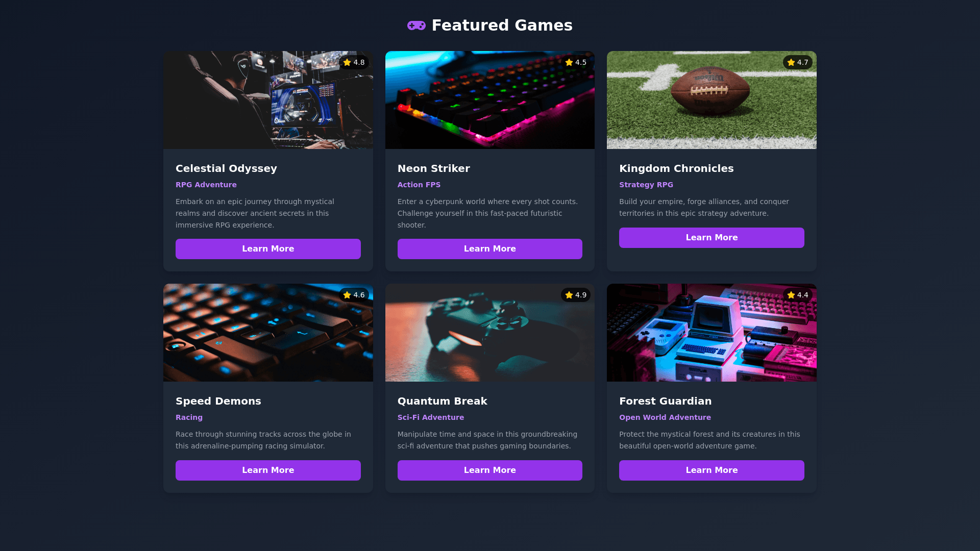
Task: Click the gamepad icon beside Featured Games
Action: [x=416, y=26]
